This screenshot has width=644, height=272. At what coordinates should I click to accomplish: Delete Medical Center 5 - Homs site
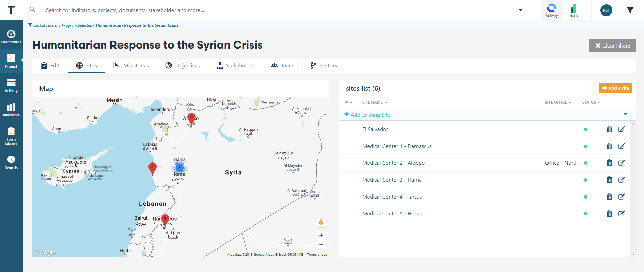[609, 214]
